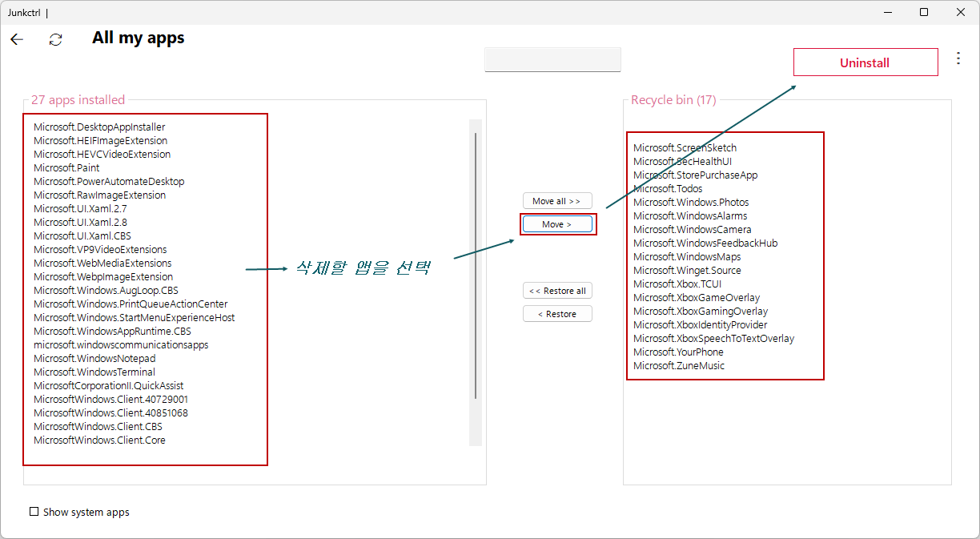This screenshot has width=980, height=539.
Task: Select Microsoft.HEIFImageExtension entry
Action: [x=101, y=141]
